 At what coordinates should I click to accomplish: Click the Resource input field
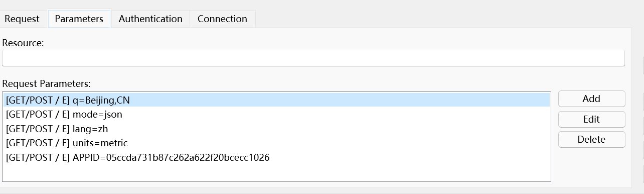tap(313, 58)
